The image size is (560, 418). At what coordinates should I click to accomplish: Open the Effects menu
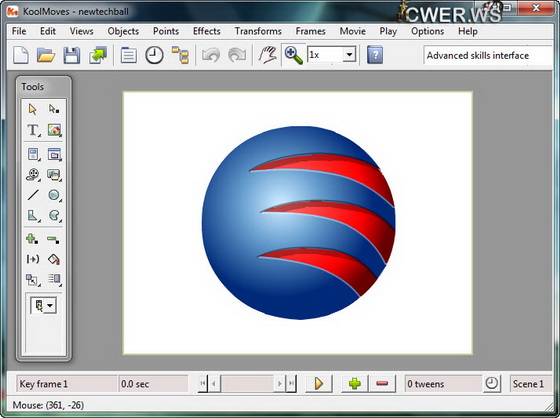click(206, 31)
